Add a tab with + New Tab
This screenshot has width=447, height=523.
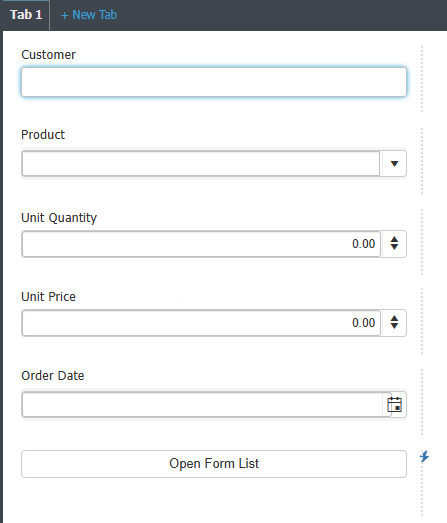point(89,15)
